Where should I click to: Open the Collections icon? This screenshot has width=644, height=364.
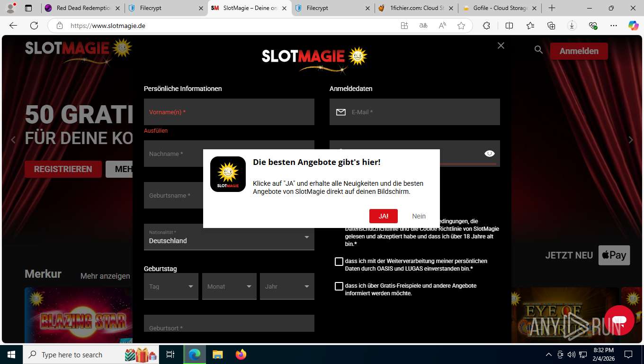[551, 26]
